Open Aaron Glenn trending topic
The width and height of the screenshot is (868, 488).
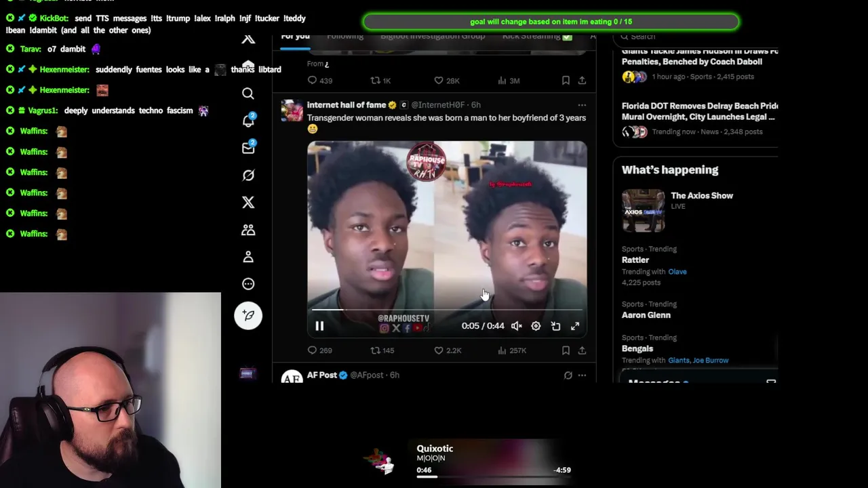[x=646, y=315]
